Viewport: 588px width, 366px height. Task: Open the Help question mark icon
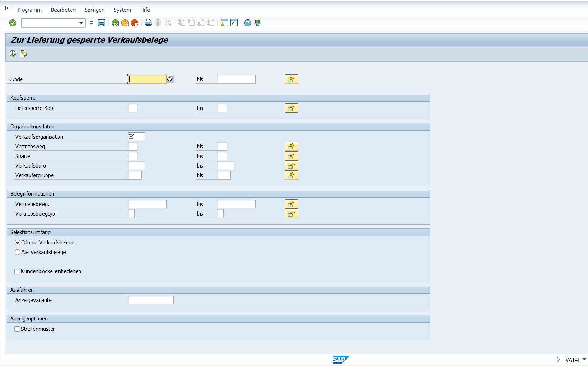(248, 23)
